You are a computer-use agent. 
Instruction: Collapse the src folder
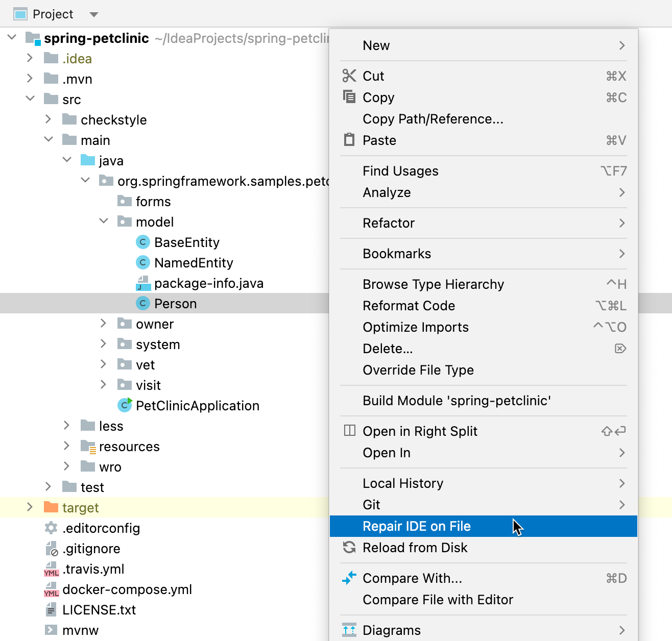[30, 98]
